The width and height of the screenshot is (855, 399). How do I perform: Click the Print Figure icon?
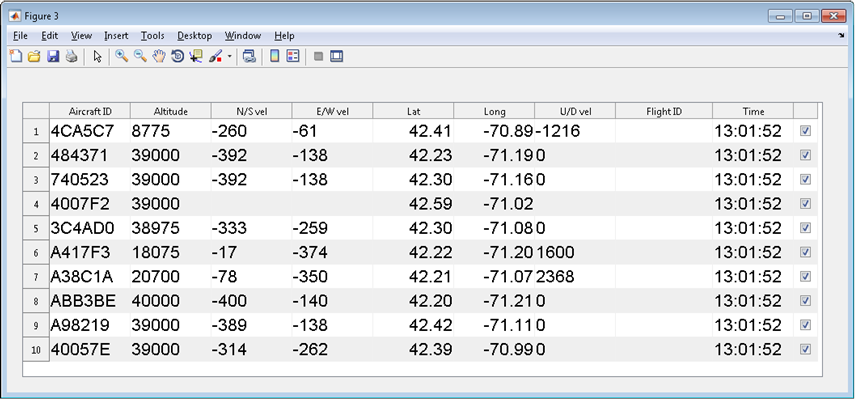(x=71, y=56)
